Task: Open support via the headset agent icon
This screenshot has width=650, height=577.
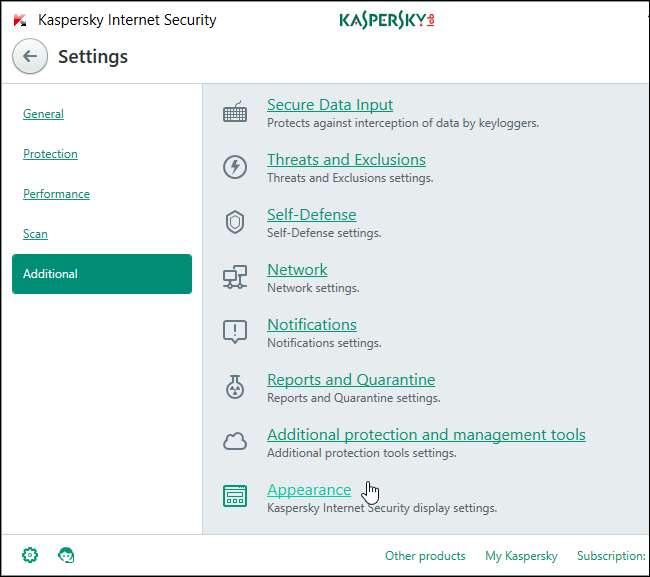Action: [x=66, y=555]
